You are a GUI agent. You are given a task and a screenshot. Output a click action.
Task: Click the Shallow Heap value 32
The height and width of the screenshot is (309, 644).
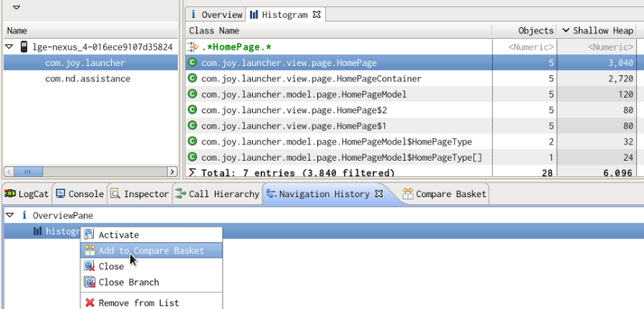[x=628, y=142]
